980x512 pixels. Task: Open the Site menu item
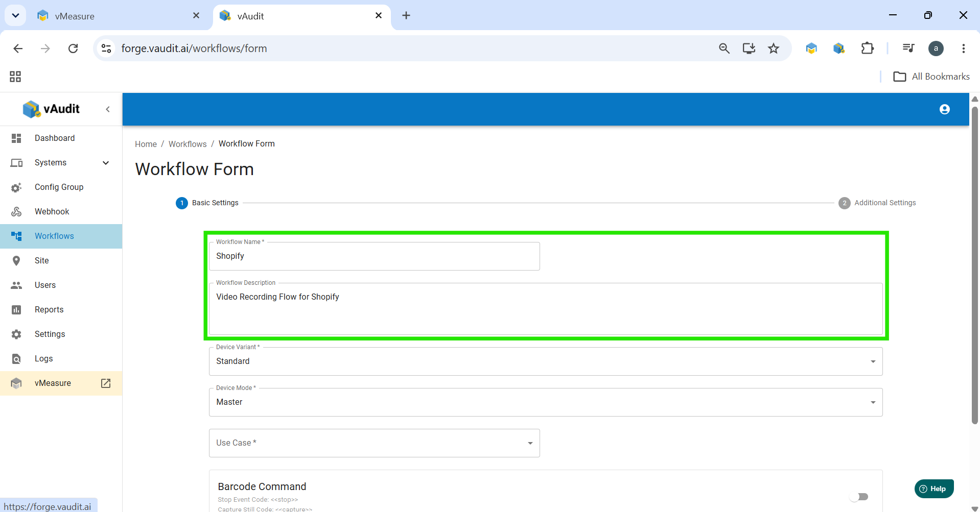click(61, 261)
